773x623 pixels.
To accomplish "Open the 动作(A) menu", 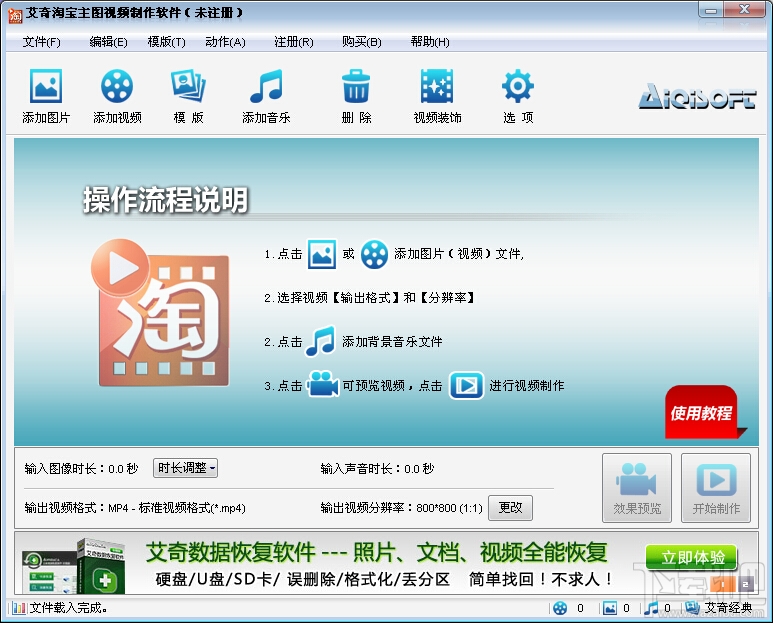I will (225, 42).
